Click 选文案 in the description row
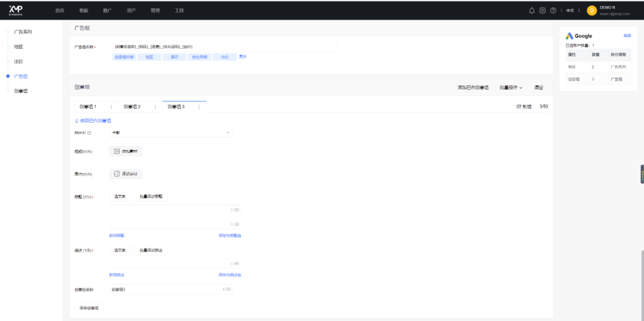The height and width of the screenshot is (321, 644). [119, 250]
